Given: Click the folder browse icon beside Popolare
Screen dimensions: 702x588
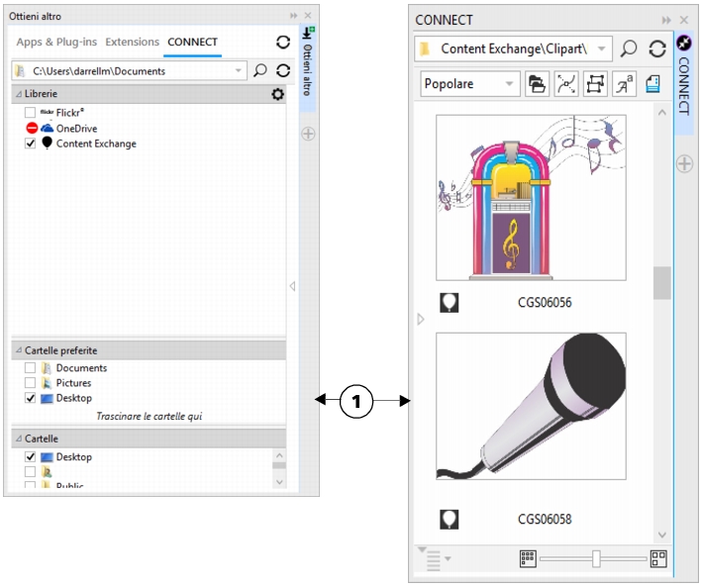Looking at the screenshot, I should [537, 84].
